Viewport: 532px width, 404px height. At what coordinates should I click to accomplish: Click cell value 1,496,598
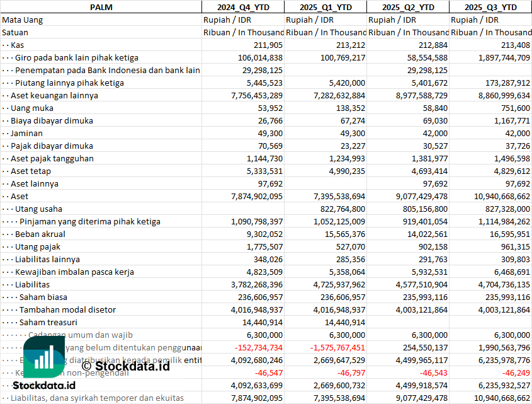pyautogui.click(x=512, y=158)
